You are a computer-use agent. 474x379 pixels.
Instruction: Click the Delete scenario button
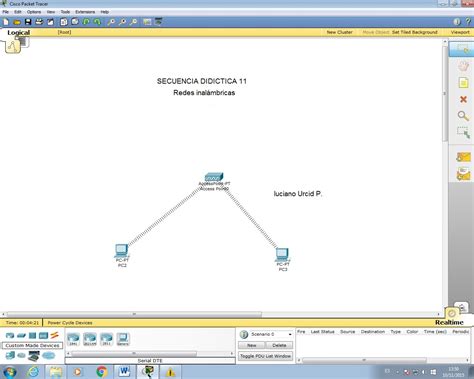click(279, 345)
